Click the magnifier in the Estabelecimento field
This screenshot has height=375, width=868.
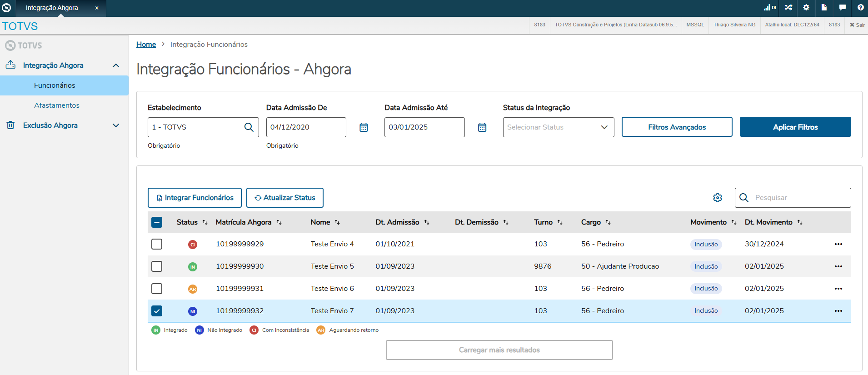[x=249, y=127]
